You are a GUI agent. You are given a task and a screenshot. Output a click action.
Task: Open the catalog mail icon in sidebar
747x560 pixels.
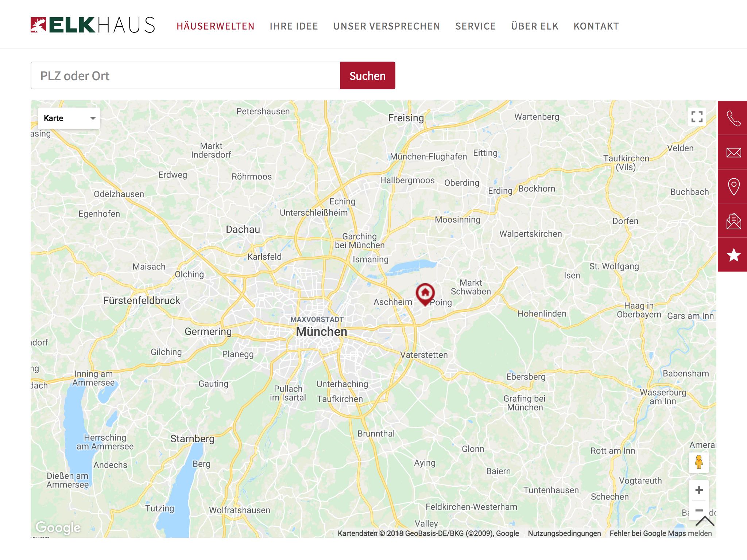coord(733,221)
